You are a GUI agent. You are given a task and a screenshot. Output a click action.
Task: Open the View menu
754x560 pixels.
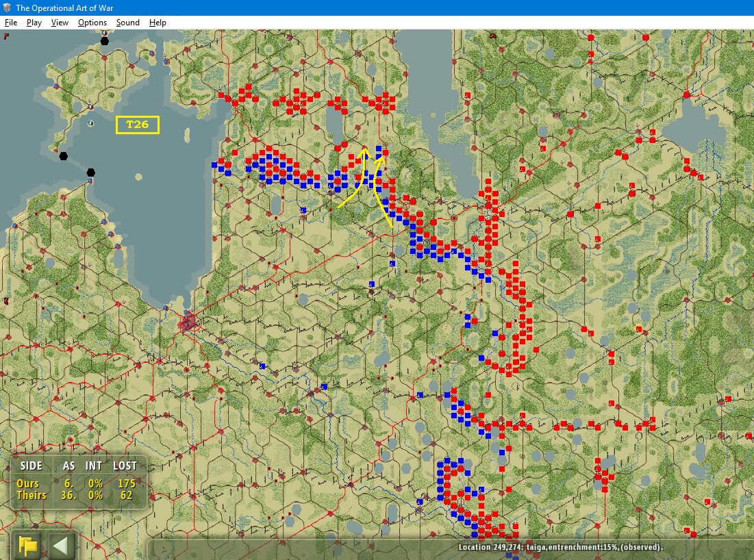pos(60,23)
